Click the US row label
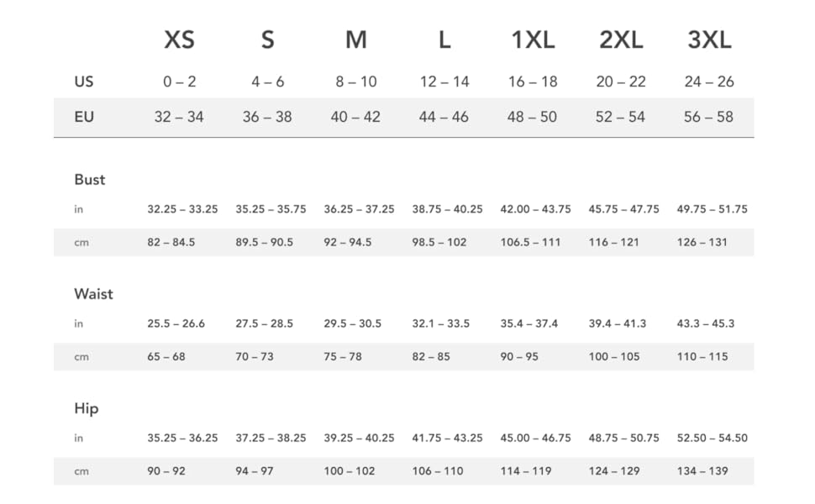This screenshot has height=504, width=815. coord(84,81)
